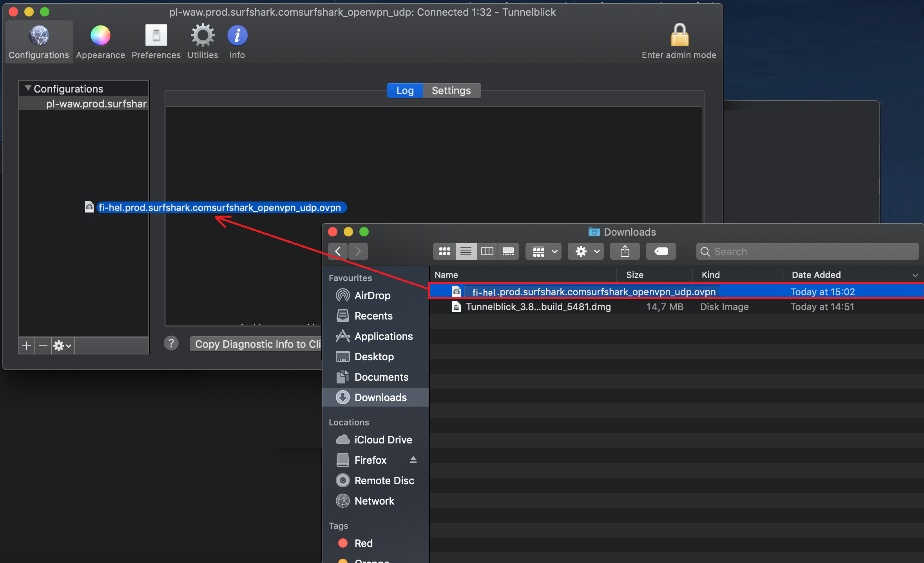Eject the Firefox volume
924x563 pixels.
(413, 459)
